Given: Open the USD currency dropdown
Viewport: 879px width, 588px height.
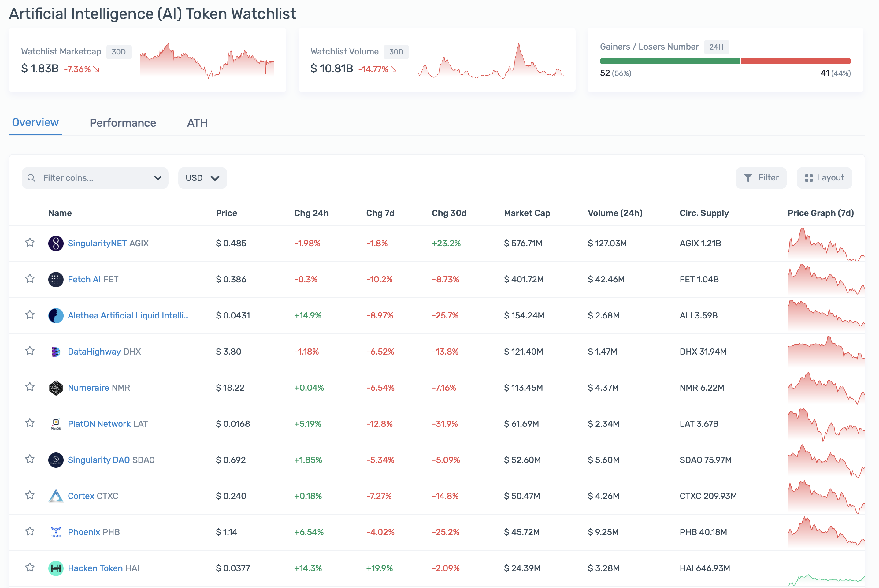Looking at the screenshot, I should click(x=202, y=178).
